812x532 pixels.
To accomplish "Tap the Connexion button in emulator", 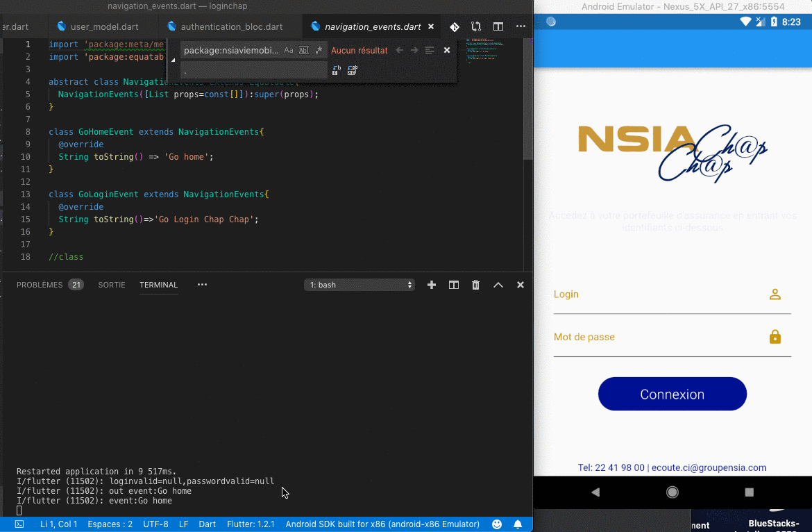I will coord(673,394).
